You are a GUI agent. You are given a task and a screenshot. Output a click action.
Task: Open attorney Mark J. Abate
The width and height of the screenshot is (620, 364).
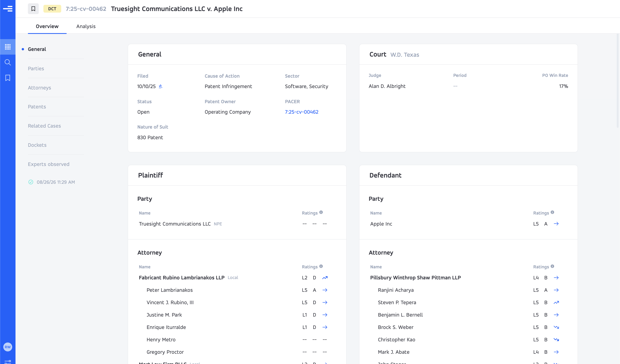point(394,352)
